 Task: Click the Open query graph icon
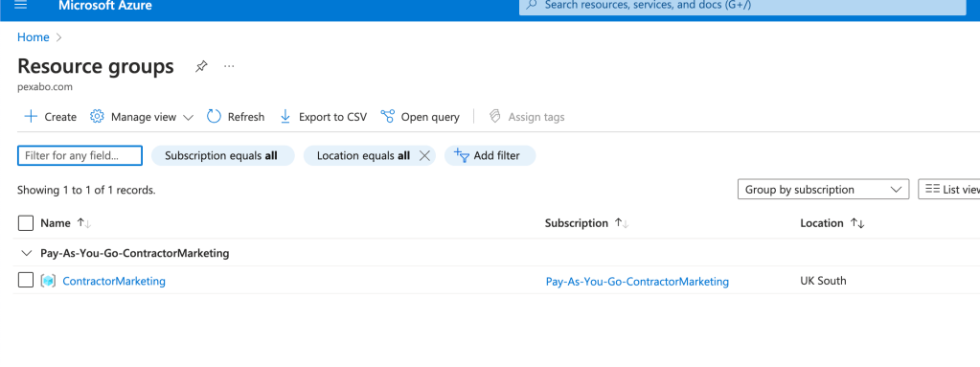click(388, 117)
